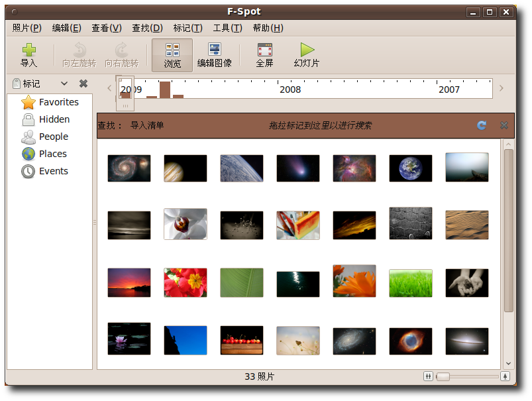Select the red sunset thumbnail
The image size is (532, 401).
coord(129,282)
